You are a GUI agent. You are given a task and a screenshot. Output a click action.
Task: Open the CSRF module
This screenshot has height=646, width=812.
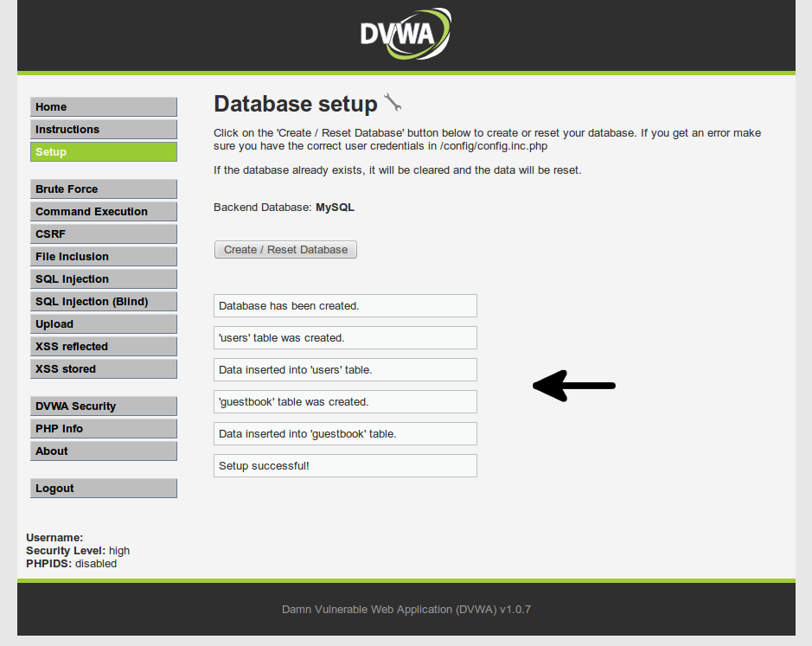104,234
